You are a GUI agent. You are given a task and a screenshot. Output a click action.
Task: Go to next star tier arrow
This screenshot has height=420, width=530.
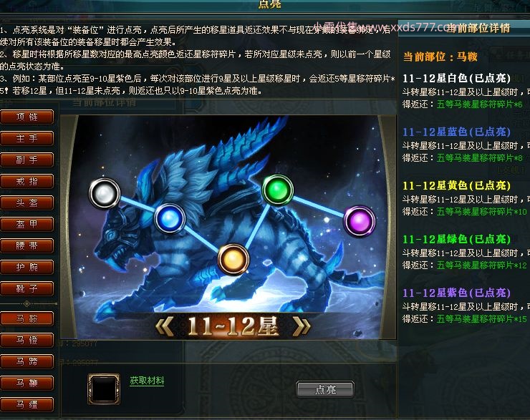pyautogui.click(x=302, y=327)
